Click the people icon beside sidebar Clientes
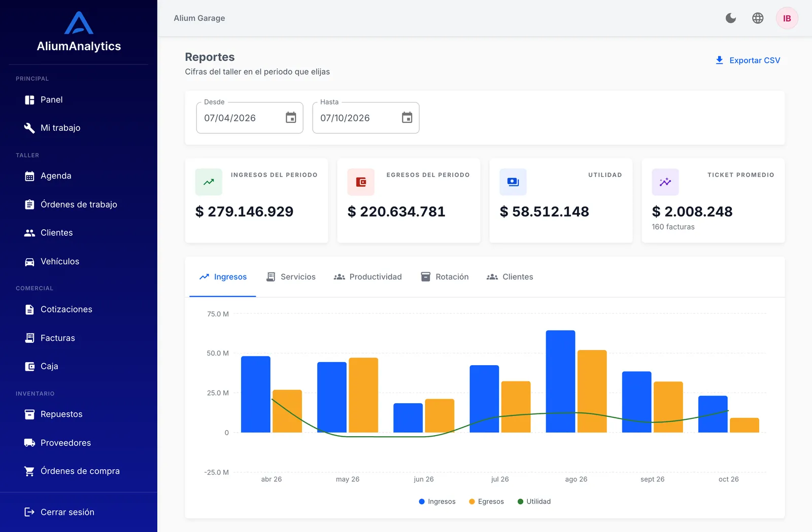This screenshot has width=812, height=532. (x=29, y=233)
